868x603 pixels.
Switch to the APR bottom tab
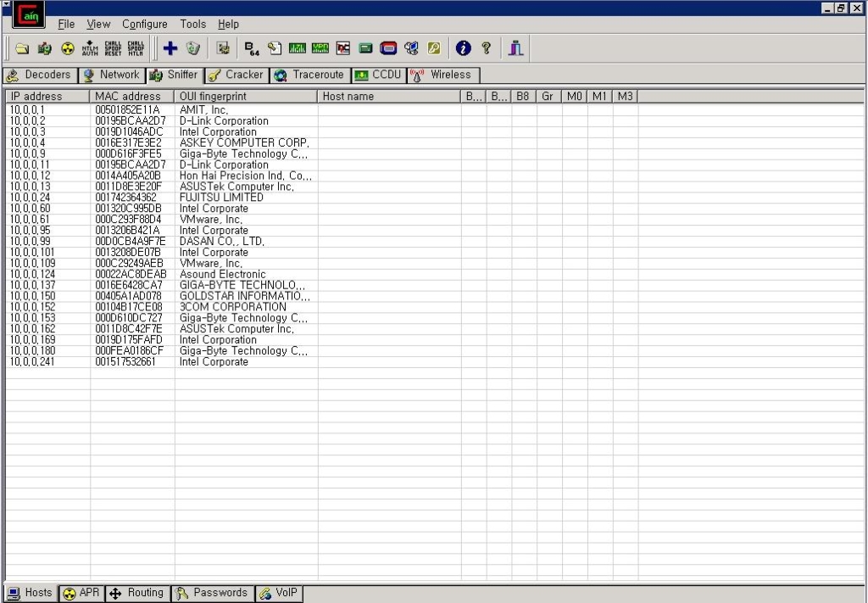point(81,593)
